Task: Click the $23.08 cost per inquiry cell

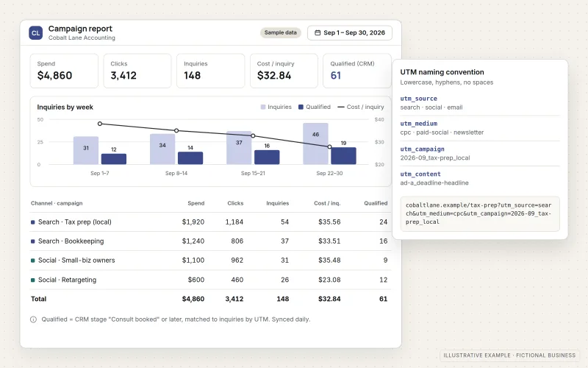Action: [329, 280]
